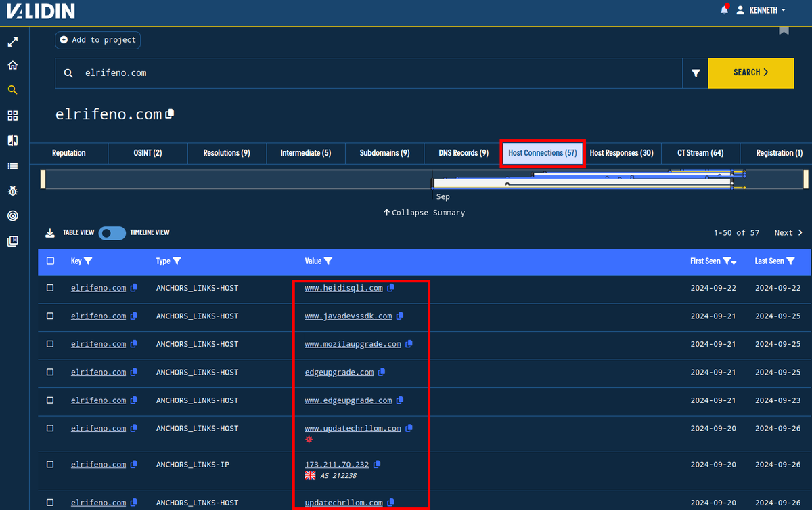
Task: Click Add to project button
Action: coord(97,40)
